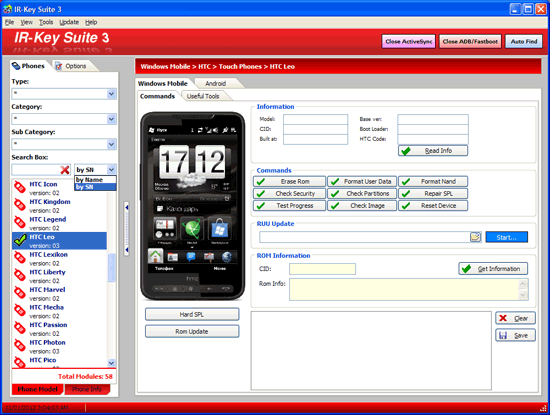Click the Get Information button
550x415 pixels.
click(493, 269)
